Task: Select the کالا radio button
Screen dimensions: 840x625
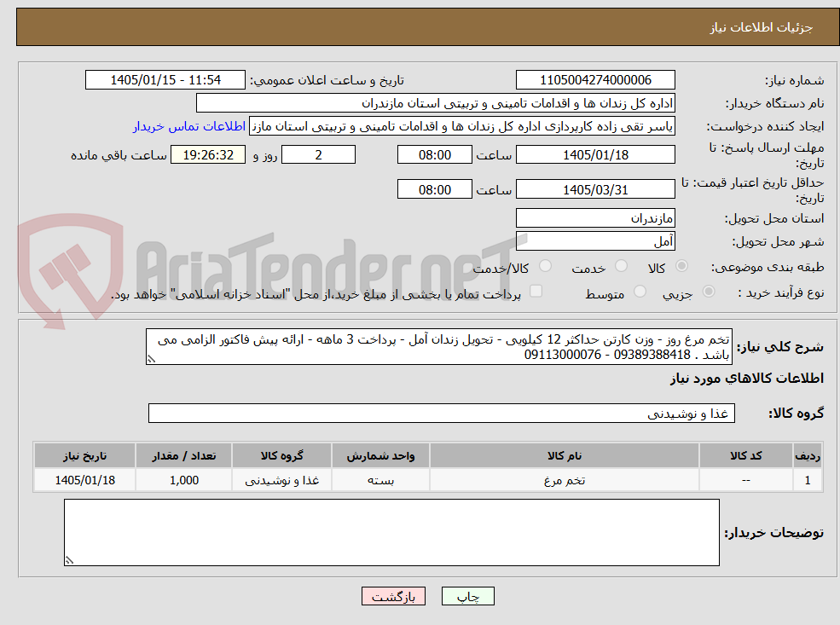Action: (681, 266)
